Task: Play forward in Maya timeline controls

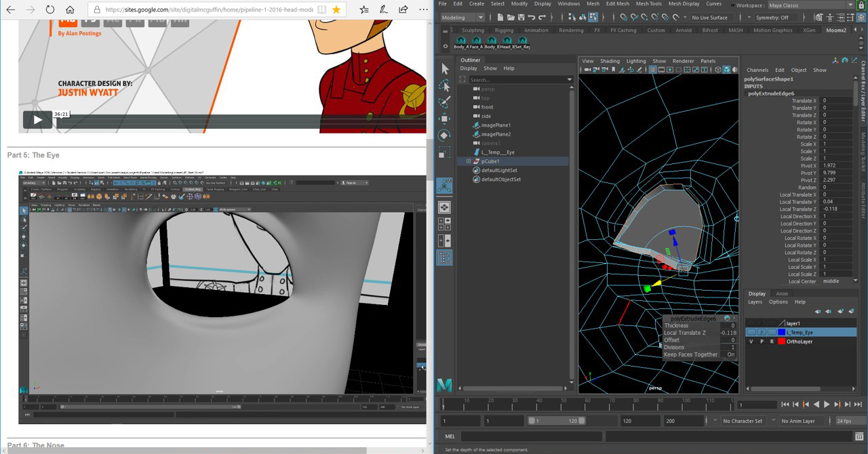Action: click(827, 405)
